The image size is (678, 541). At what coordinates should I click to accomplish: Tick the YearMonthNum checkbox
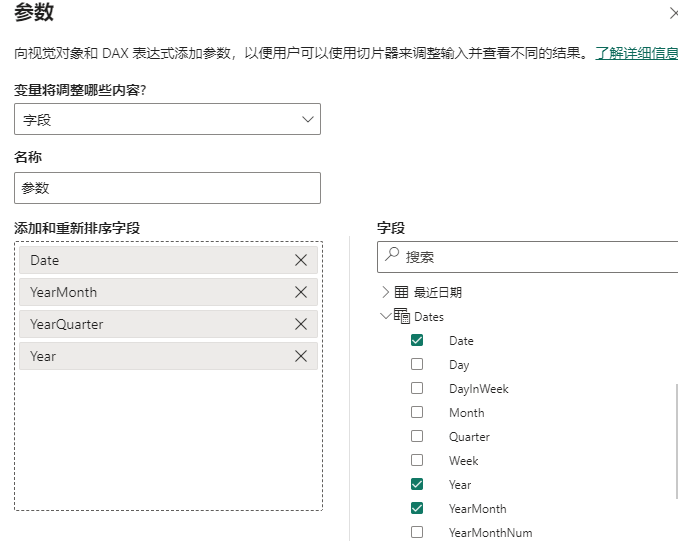pyautogui.click(x=417, y=532)
